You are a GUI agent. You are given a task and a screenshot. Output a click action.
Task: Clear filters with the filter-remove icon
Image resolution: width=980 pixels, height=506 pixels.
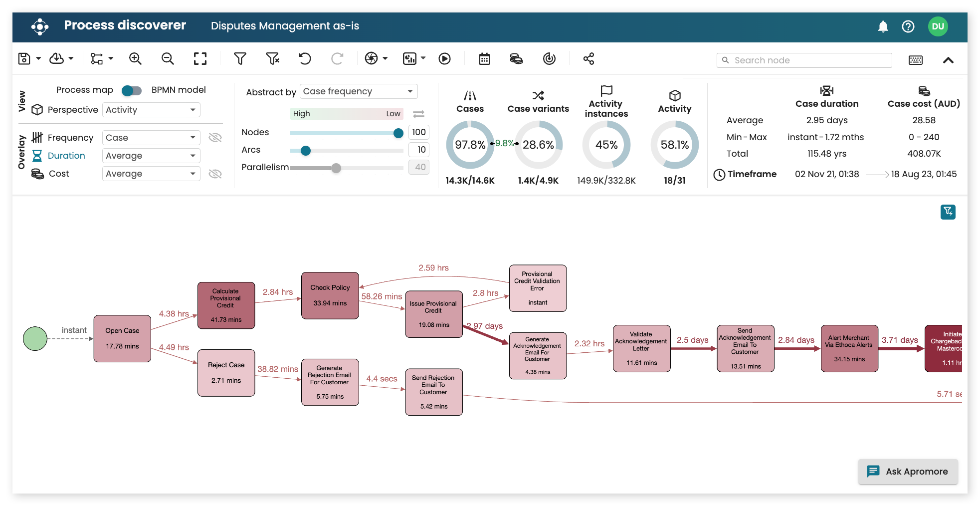(272, 58)
